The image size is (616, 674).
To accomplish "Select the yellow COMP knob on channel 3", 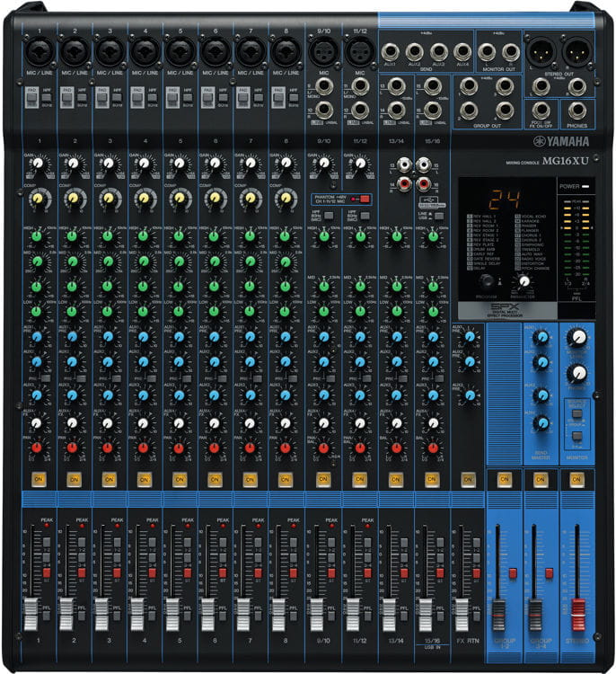I will (x=109, y=198).
